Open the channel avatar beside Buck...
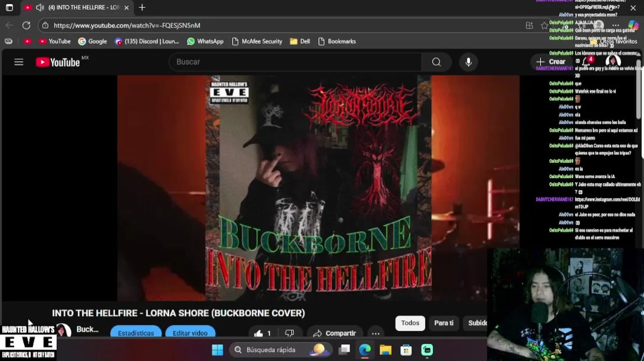The image size is (644, 361). [x=63, y=331]
